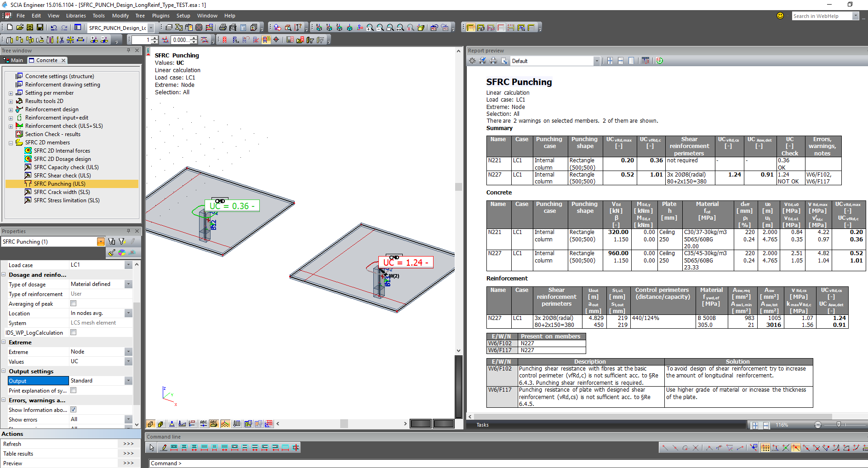The width and height of the screenshot is (868, 468).
Task: Click the Zoom in magnifier icon
Action: [370, 28]
